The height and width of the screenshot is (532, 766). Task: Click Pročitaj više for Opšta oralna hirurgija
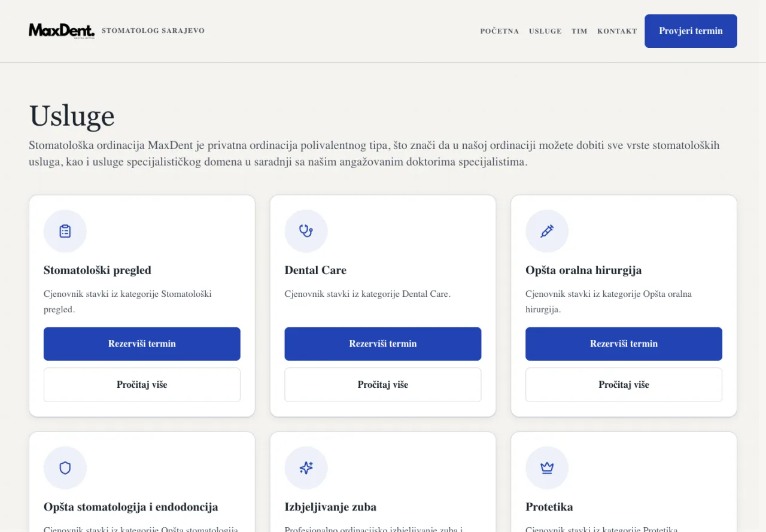pos(624,385)
